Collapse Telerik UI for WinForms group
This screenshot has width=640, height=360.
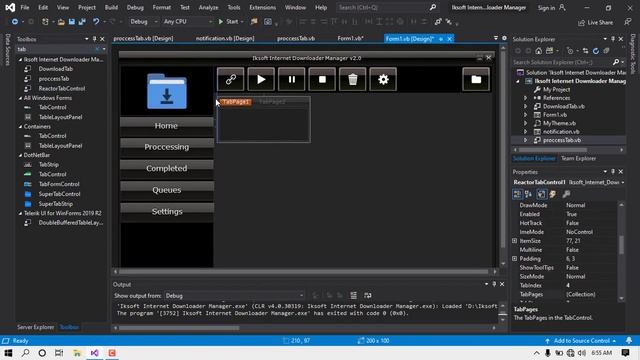tap(20, 213)
